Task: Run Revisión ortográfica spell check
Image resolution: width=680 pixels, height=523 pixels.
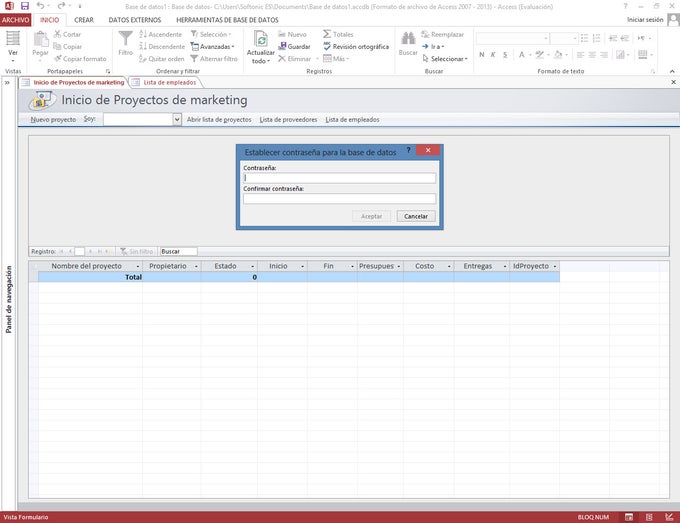Action: click(x=356, y=46)
